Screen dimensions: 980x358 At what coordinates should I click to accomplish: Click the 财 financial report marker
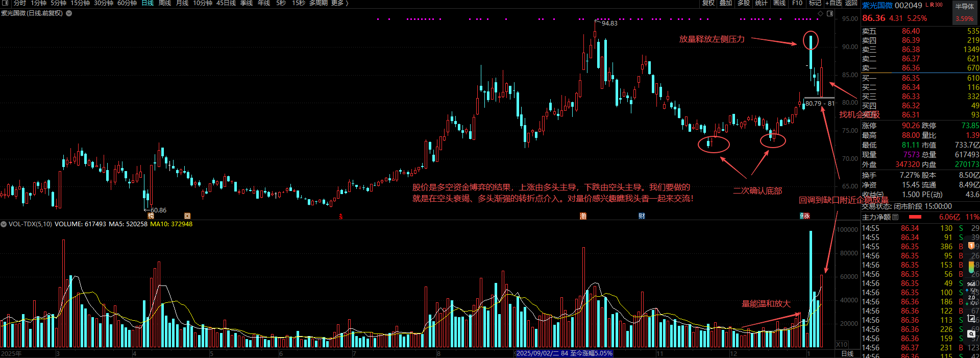[x=642, y=216]
